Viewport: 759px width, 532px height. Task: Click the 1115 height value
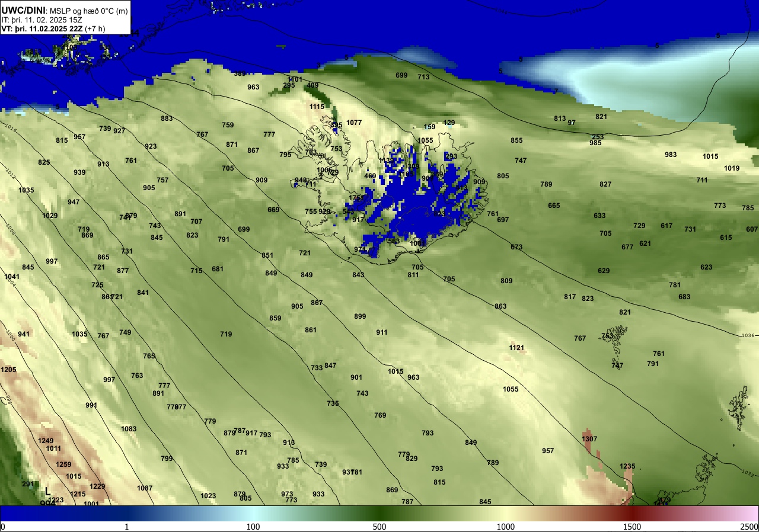(317, 107)
